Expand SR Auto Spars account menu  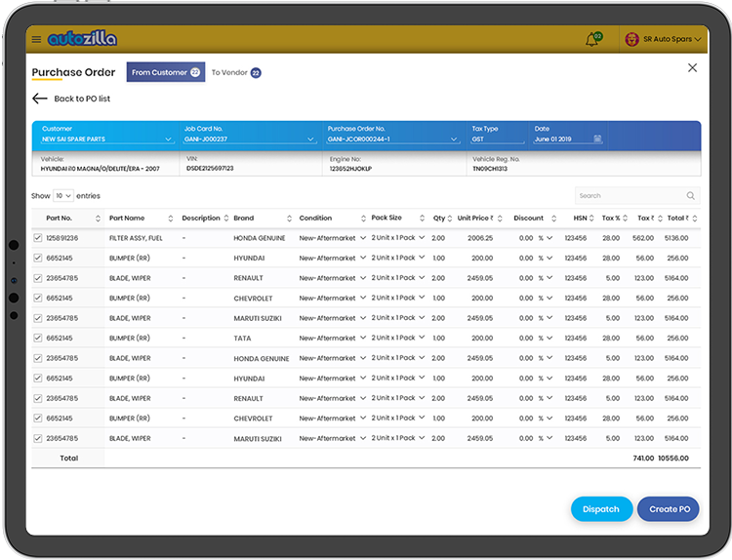click(698, 39)
